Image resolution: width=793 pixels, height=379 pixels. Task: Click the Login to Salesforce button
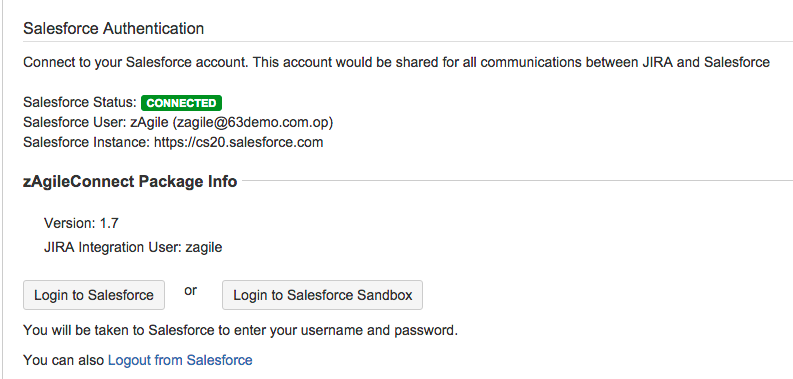[94, 295]
